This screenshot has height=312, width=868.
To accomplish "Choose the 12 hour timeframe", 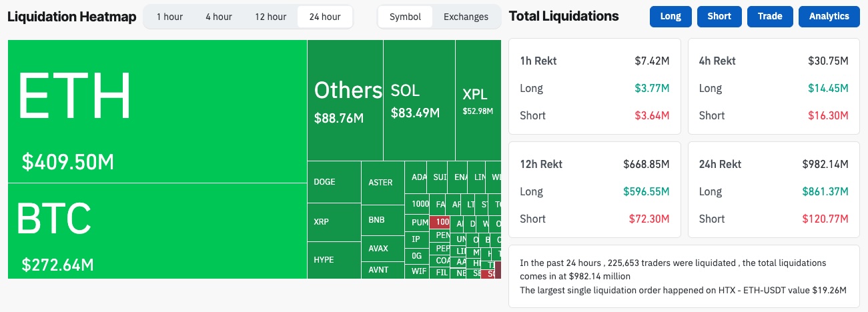I will pyautogui.click(x=270, y=17).
